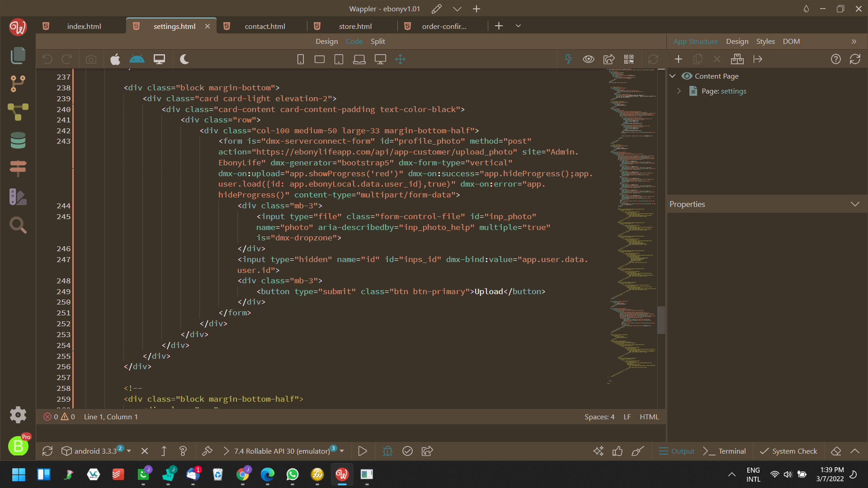
Task: Click the editor vertical scrollbar thumb
Action: 661,320
